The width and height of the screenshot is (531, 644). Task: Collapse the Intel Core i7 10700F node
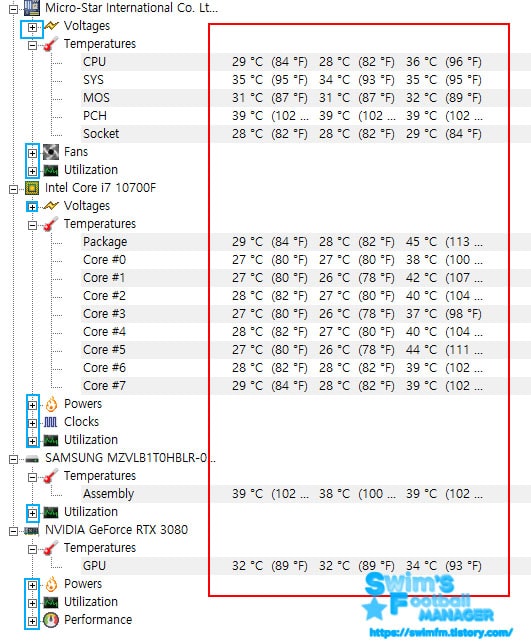13,189
